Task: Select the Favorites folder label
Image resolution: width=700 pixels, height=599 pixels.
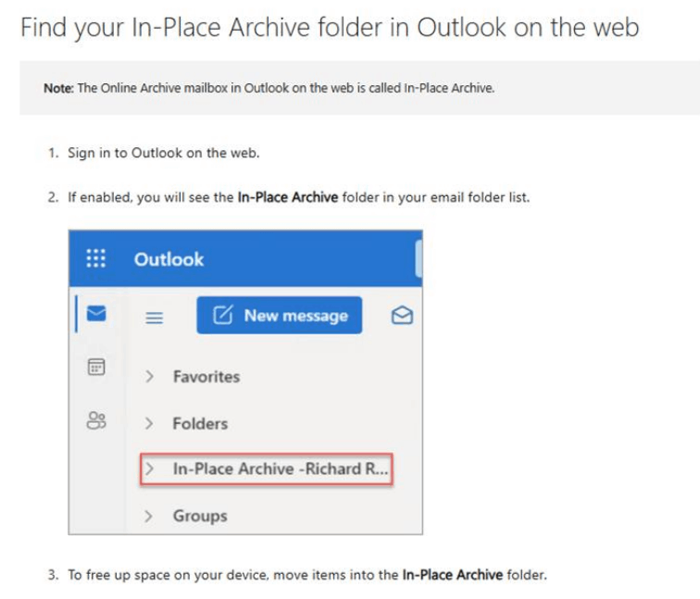Action: 206,377
